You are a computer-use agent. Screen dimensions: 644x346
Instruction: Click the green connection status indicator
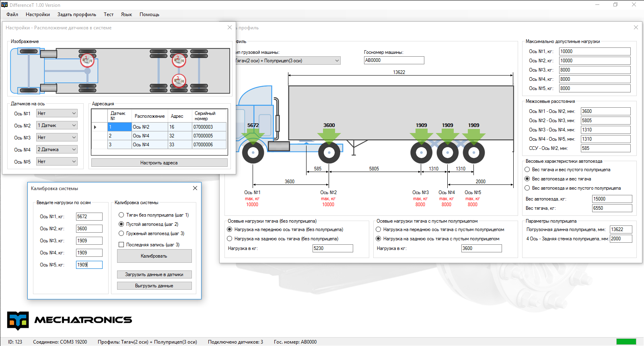point(626,342)
